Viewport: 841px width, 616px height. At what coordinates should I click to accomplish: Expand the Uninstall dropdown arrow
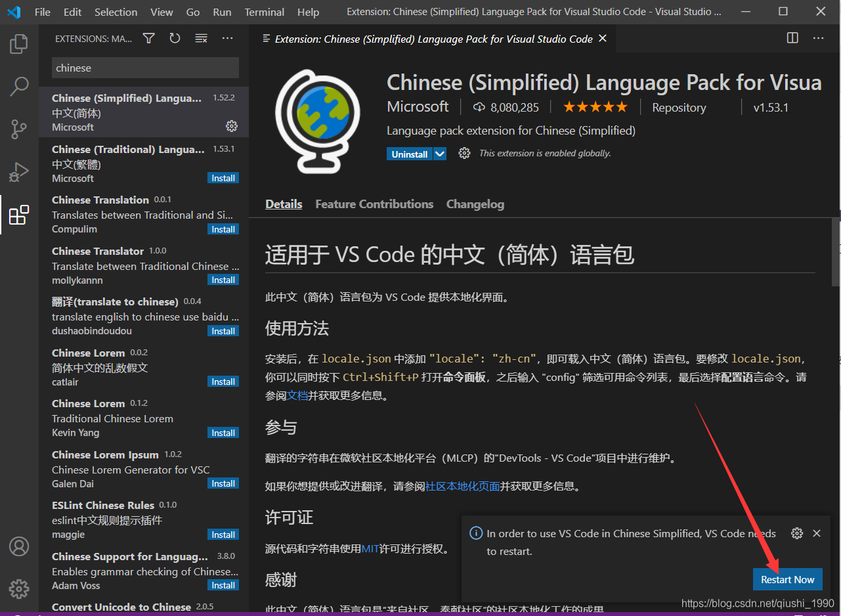pyautogui.click(x=440, y=154)
